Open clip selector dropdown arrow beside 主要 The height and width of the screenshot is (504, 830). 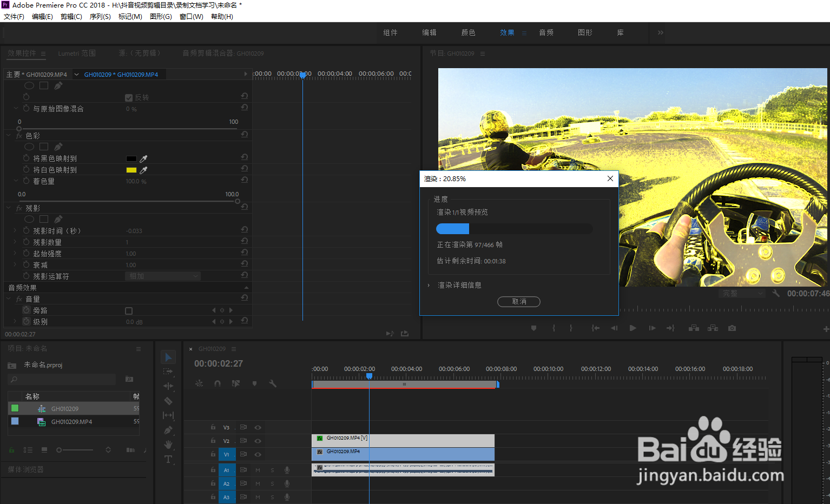click(76, 75)
